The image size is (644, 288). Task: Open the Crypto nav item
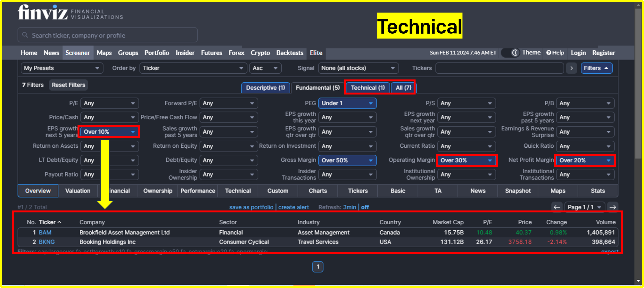(x=260, y=53)
